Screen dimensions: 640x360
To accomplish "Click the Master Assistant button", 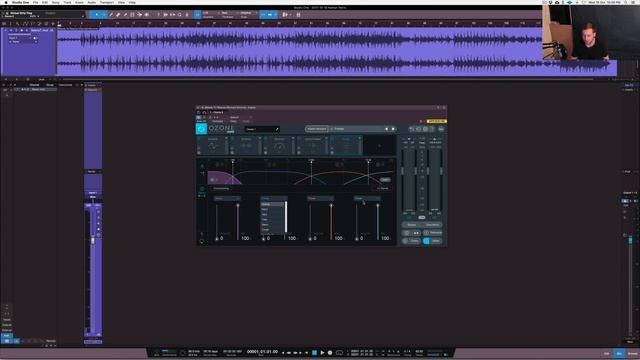I will click(x=317, y=129).
